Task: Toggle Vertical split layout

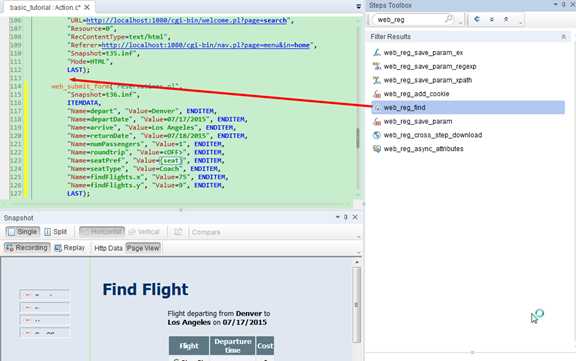Action: click(x=144, y=232)
